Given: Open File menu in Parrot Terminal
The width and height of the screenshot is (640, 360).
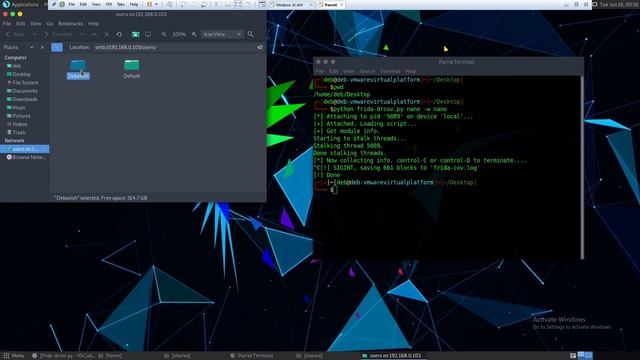Looking at the screenshot, I should click(x=320, y=71).
